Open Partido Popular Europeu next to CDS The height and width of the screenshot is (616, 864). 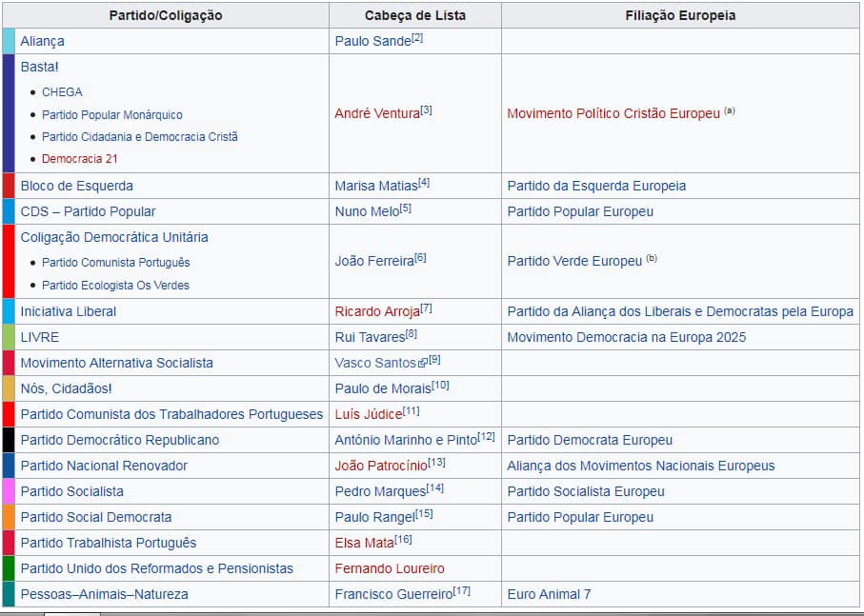(x=580, y=211)
